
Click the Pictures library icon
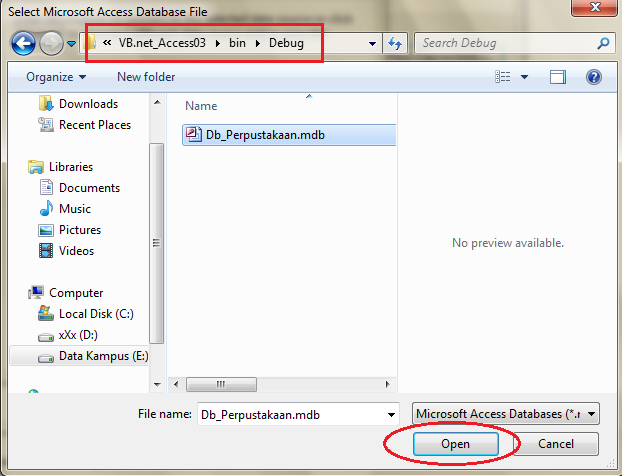pyautogui.click(x=46, y=230)
